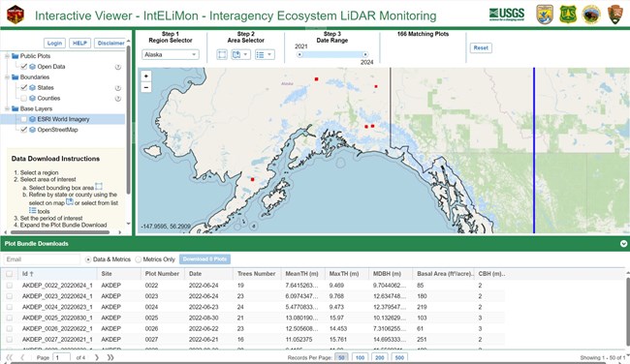Toggle the Open Data layer checkbox
Image resolution: width=630 pixels, height=364 pixels.
click(24, 67)
